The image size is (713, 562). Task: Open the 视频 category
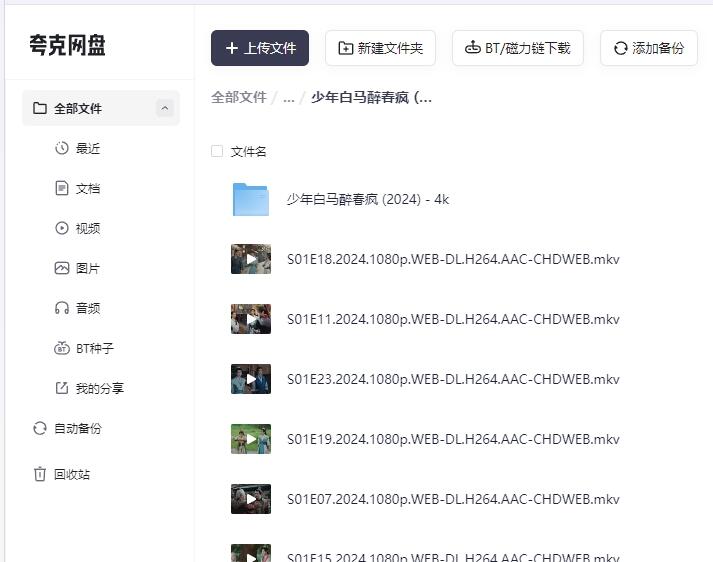pos(88,228)
